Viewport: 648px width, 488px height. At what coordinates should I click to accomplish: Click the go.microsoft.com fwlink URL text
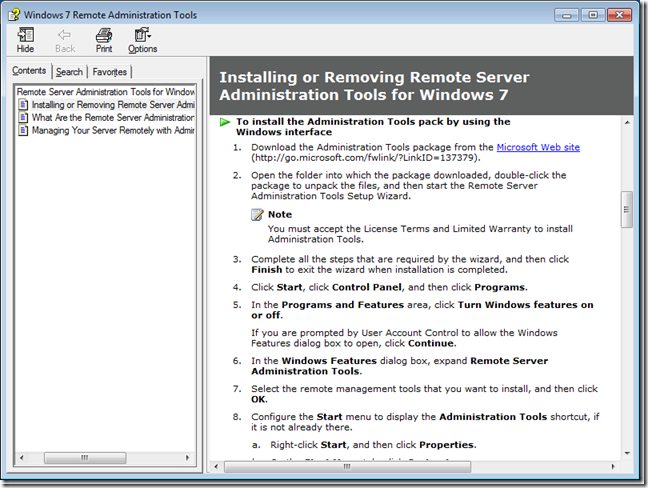(x=366, y=158)
